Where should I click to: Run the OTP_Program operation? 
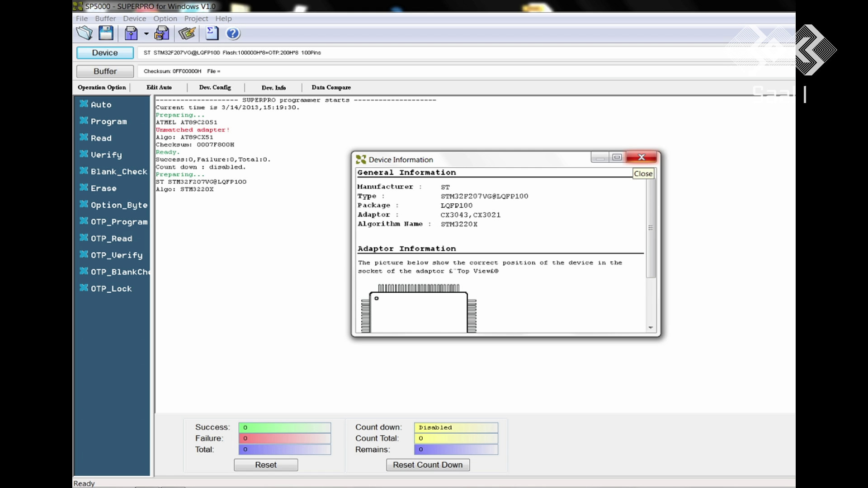point(113,221)
